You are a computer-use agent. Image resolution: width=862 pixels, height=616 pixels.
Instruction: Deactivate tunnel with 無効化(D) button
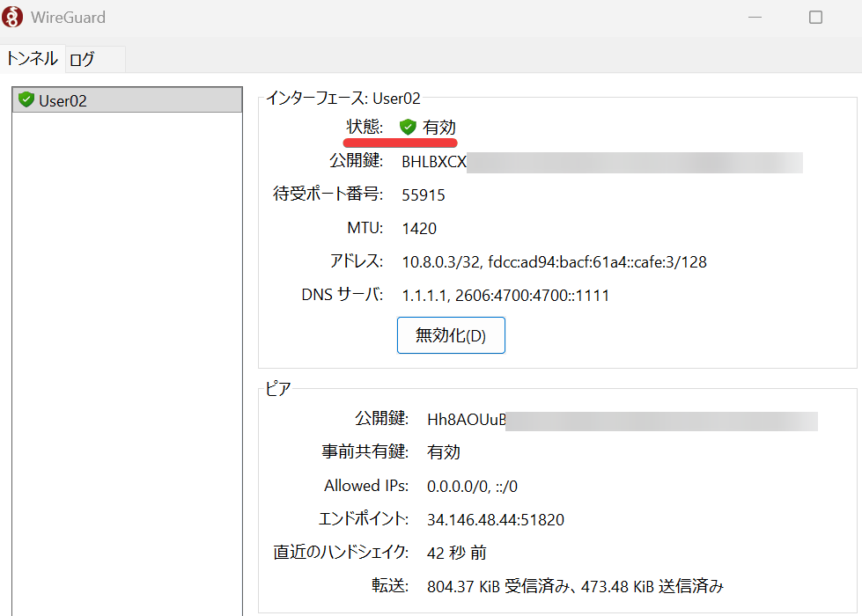[451, 335]
